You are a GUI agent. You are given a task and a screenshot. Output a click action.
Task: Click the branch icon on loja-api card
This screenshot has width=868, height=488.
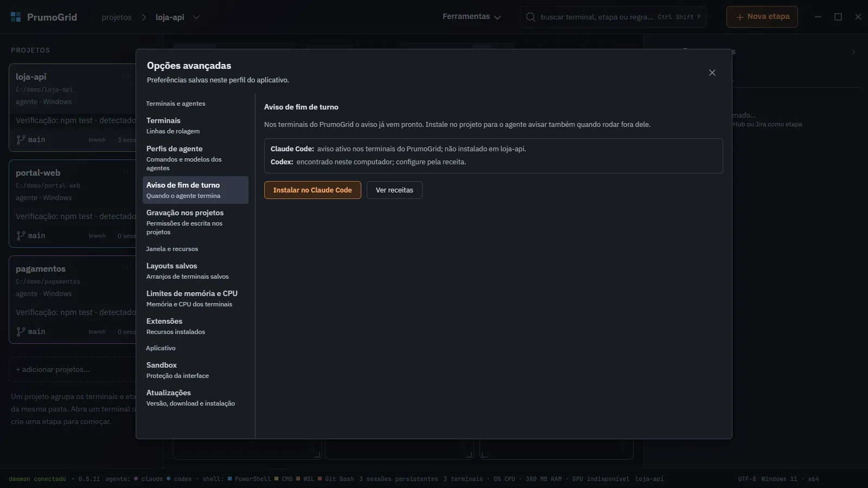tap(21, 139)
